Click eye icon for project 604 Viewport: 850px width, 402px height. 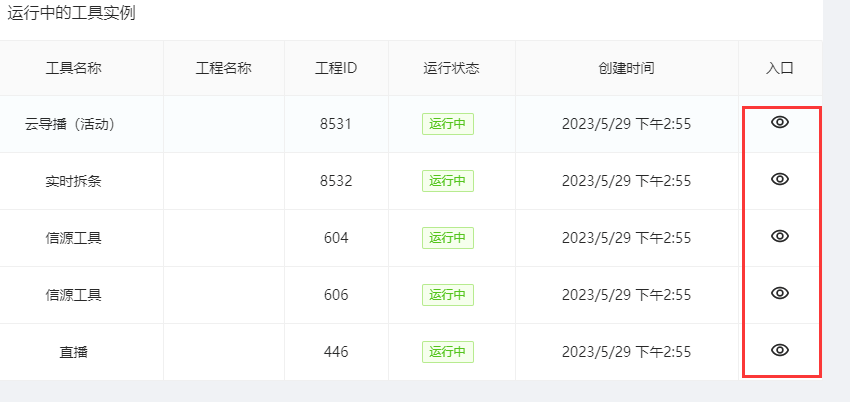[780, 236]
